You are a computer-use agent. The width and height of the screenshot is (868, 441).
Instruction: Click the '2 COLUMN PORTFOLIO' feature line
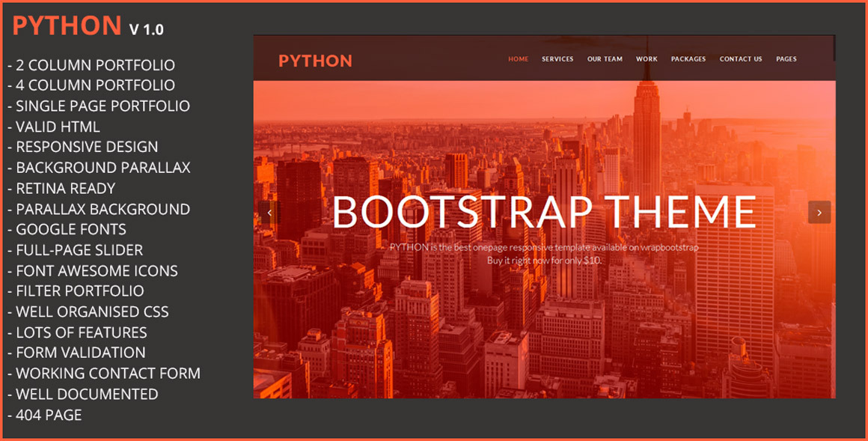tap(91, 65)
